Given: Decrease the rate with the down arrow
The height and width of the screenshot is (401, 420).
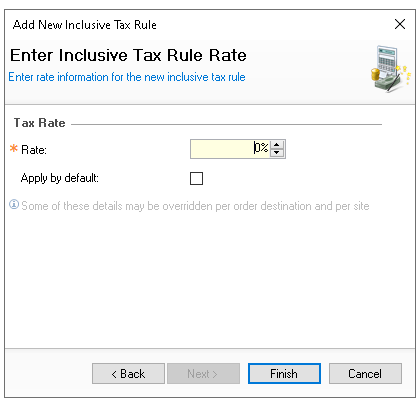Looking at the screenshot, I should [277, 153].
